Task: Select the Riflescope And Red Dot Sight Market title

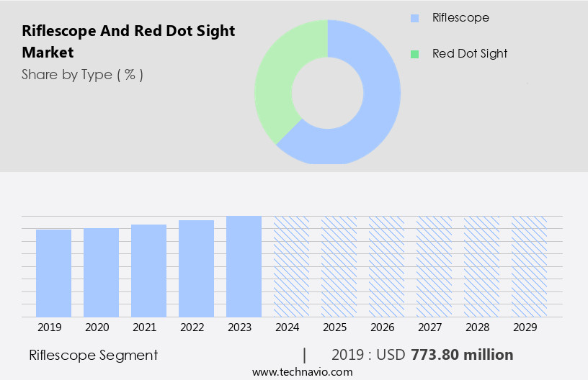Action: click(128, 42)
